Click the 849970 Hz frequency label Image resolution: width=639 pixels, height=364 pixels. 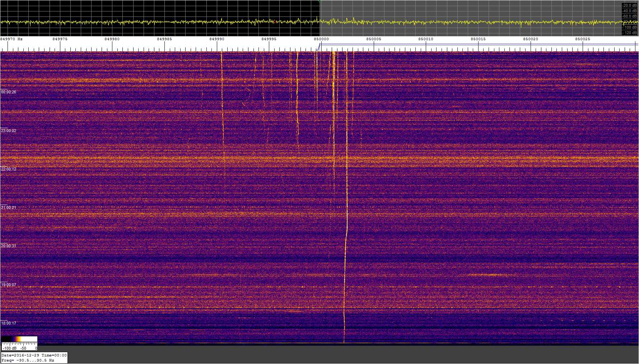tap(11, 39)
